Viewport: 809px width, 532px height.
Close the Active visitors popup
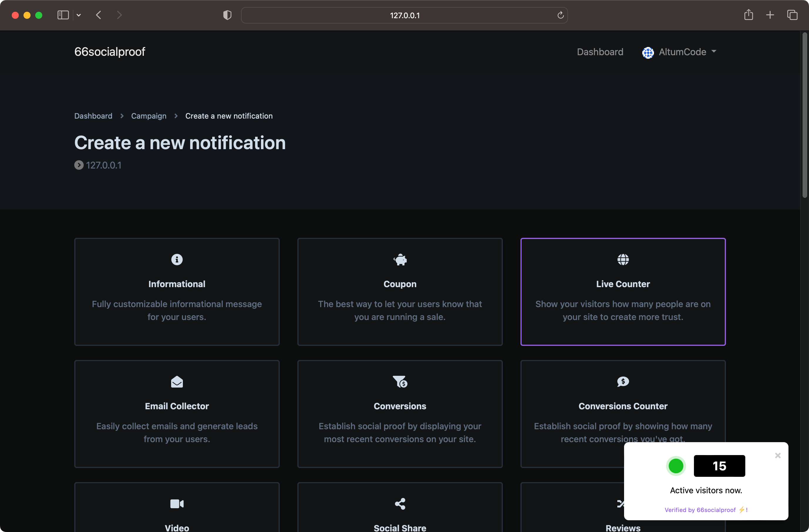tap(777, 455)
